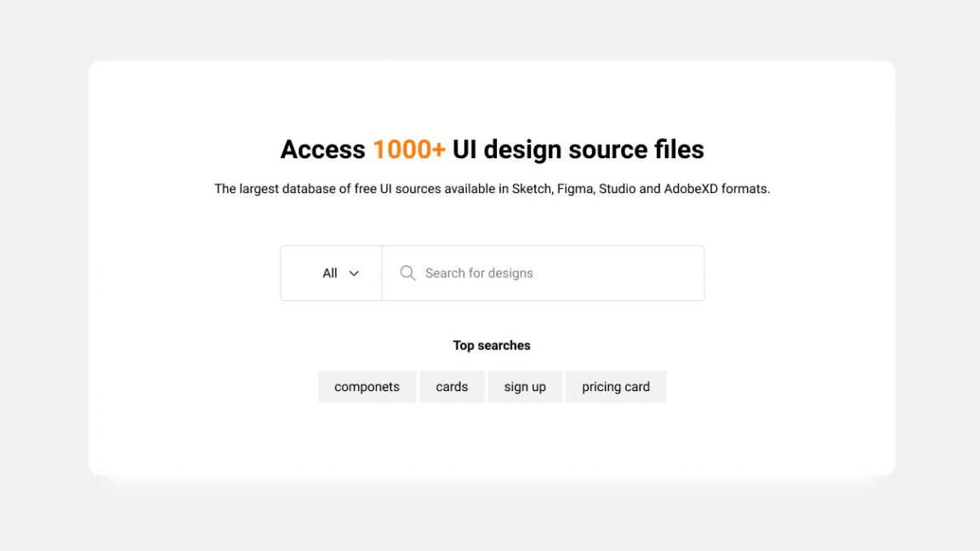Click the orange 1000+ text

(408, 150)
